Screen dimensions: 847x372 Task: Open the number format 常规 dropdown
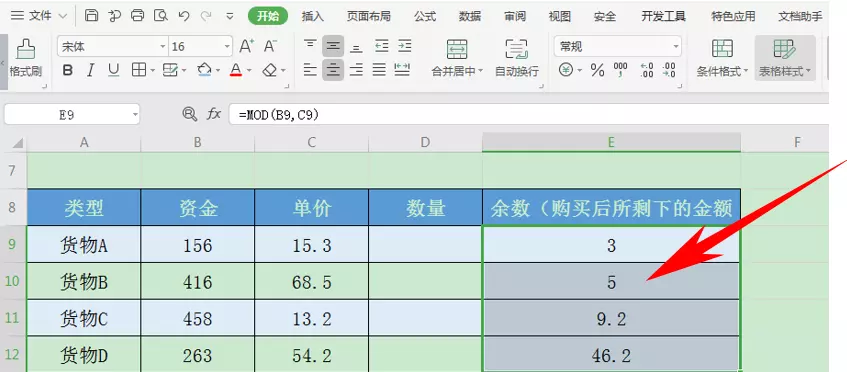[x=676, y=47]
